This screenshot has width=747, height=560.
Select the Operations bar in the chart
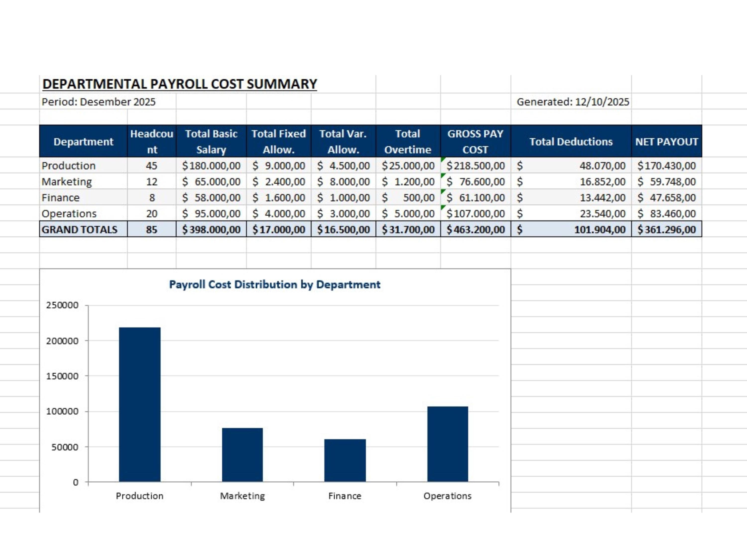448,444
